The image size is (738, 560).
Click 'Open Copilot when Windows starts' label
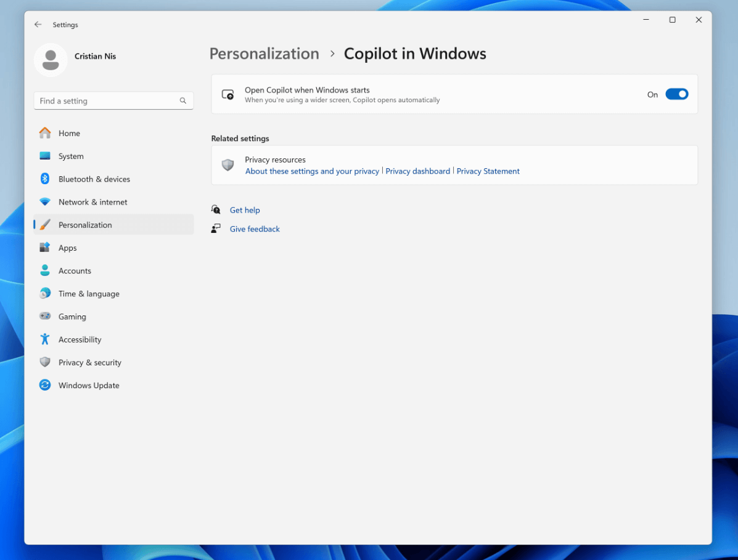[x=307, y=90]
